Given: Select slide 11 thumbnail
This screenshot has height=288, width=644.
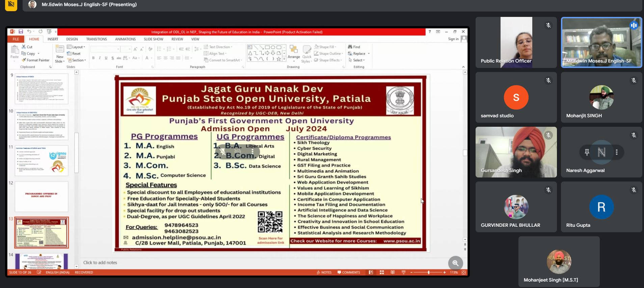Looking at the screenshot, I should [42, 161].
